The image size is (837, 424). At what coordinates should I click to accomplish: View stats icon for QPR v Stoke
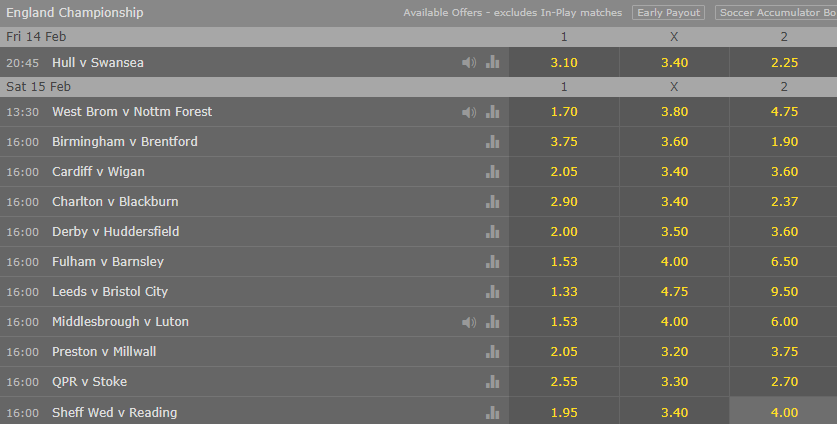click(x=493, y=381)
